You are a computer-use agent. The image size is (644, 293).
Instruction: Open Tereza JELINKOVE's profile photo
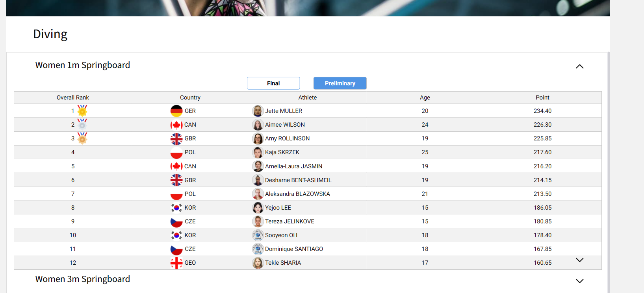(258, 221)
